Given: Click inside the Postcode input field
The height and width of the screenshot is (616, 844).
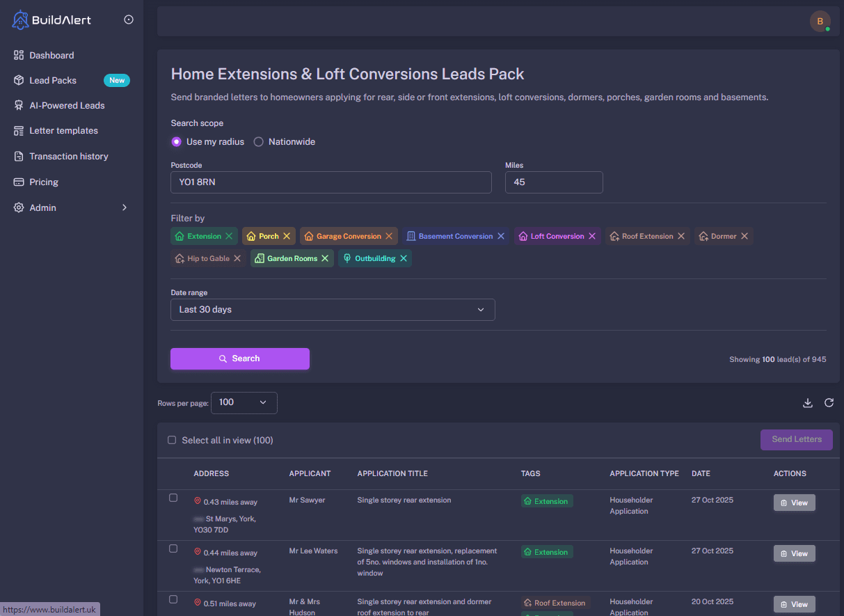Looking at the screenshot, I should pyautogui.click(x=331, y=182).
